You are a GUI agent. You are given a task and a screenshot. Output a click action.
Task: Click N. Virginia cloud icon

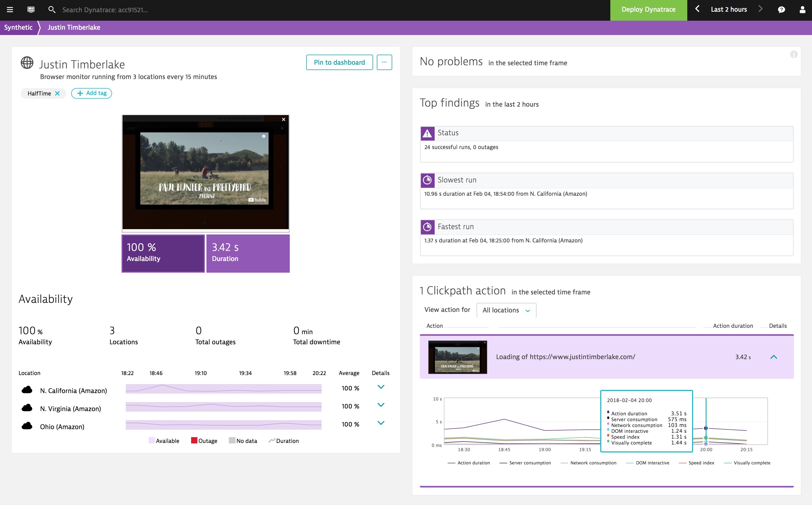pos(27,408)
